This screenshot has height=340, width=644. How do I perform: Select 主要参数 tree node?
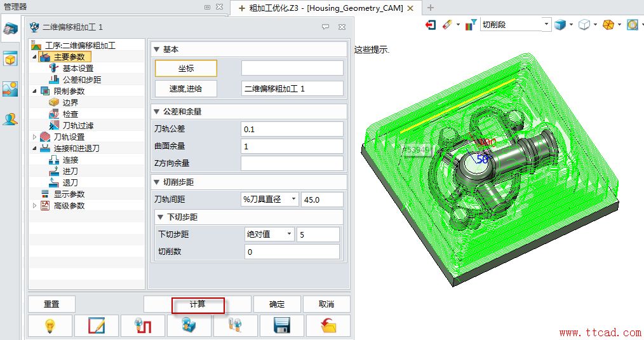click(x=69, y=57)
